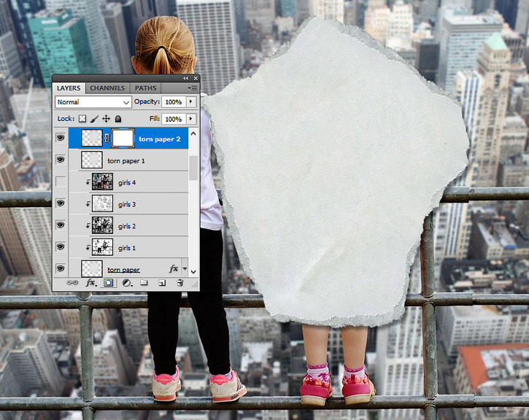This screenshot has height=420, width=529.
Task: Click the Fill value field
Action: coord(174,119)
